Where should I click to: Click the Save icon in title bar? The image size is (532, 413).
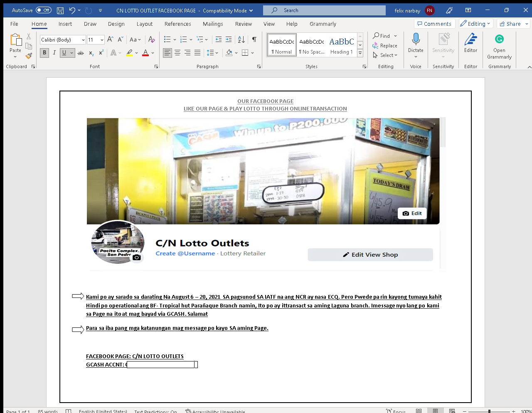tap(60, 10)
